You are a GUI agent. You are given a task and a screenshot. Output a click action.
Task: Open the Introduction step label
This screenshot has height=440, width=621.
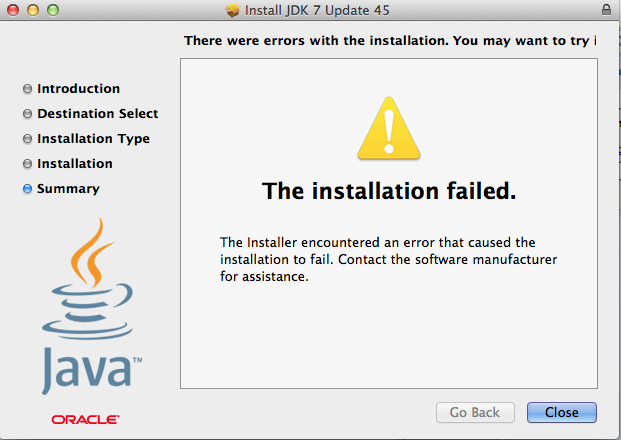coord(78,89)
